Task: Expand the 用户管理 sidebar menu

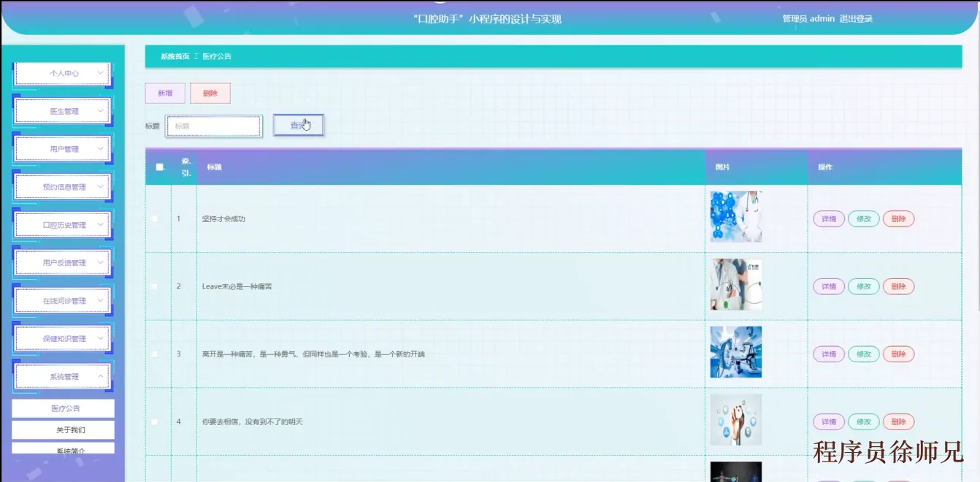Action: pyautogui.click(x=63, y=150)
